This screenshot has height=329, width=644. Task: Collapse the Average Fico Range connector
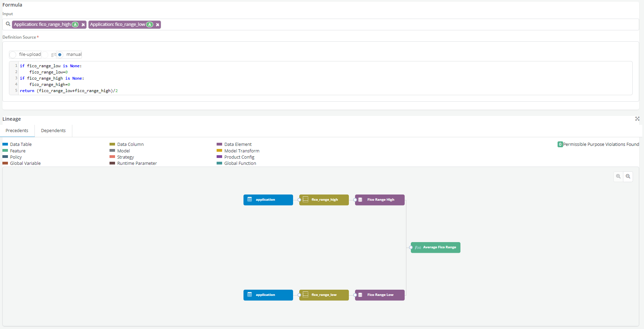(411, 248)
